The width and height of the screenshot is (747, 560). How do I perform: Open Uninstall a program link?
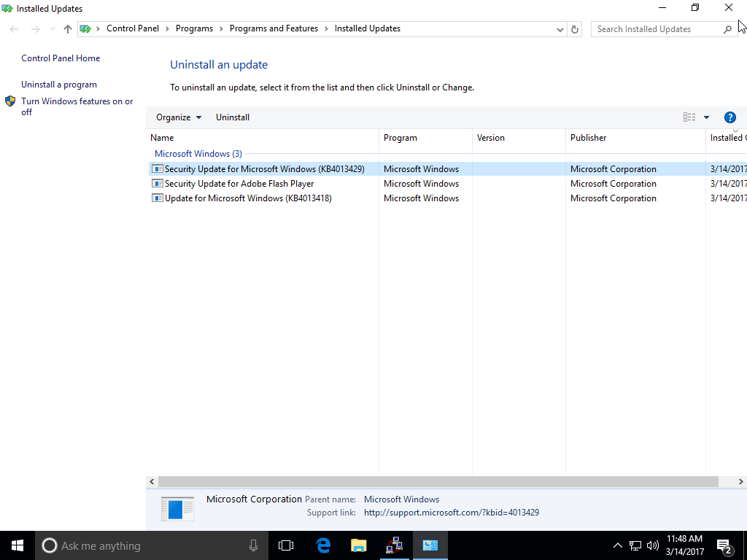pyautogui.click(x=59, y=85)
